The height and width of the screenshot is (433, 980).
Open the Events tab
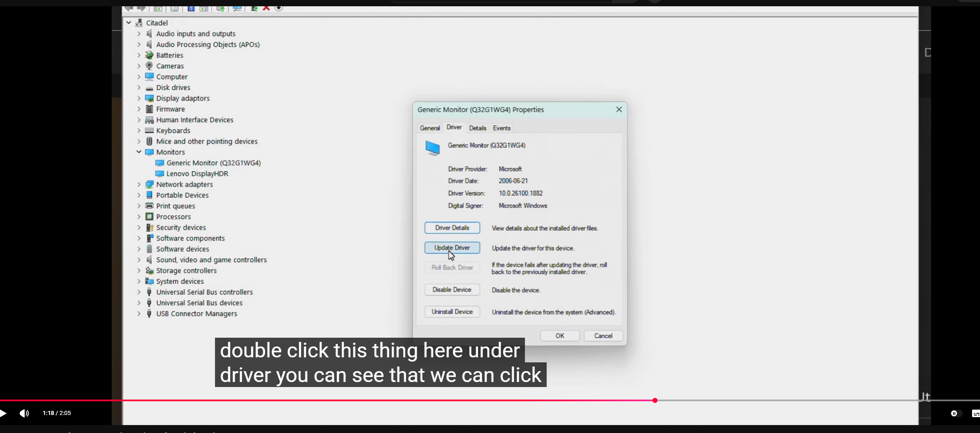(x=502, y=128)
